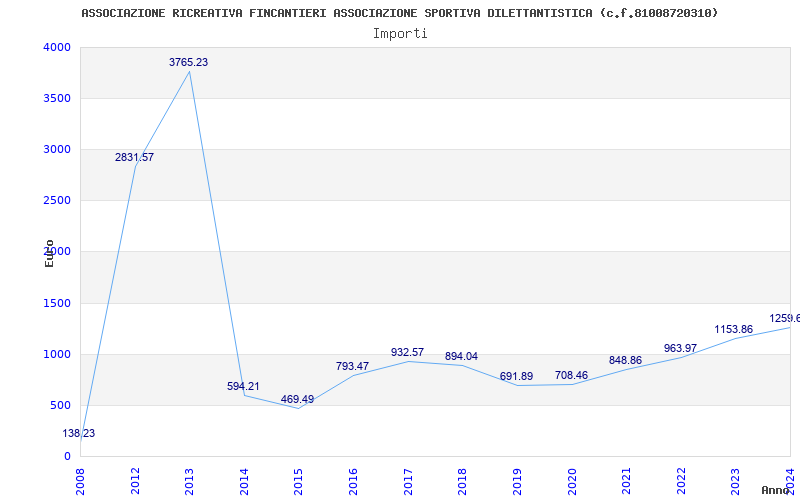Click x-axis year label 2012
The height and width of the screenshot is (500, 800).
click(x=135, y=481)
